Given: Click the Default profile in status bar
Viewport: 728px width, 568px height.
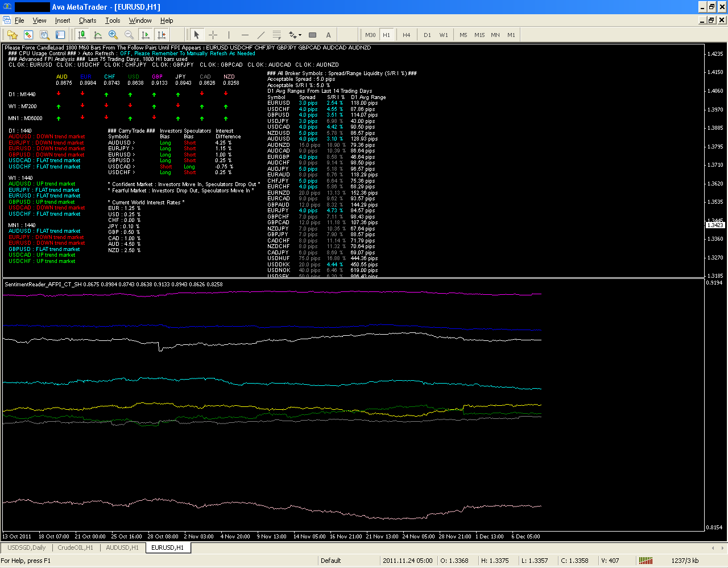Looking at the screenshot, I should 331,561.
